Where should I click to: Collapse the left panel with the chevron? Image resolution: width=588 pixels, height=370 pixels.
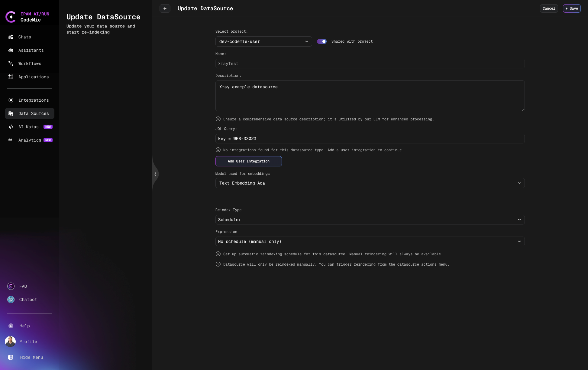tap(155, 174)
